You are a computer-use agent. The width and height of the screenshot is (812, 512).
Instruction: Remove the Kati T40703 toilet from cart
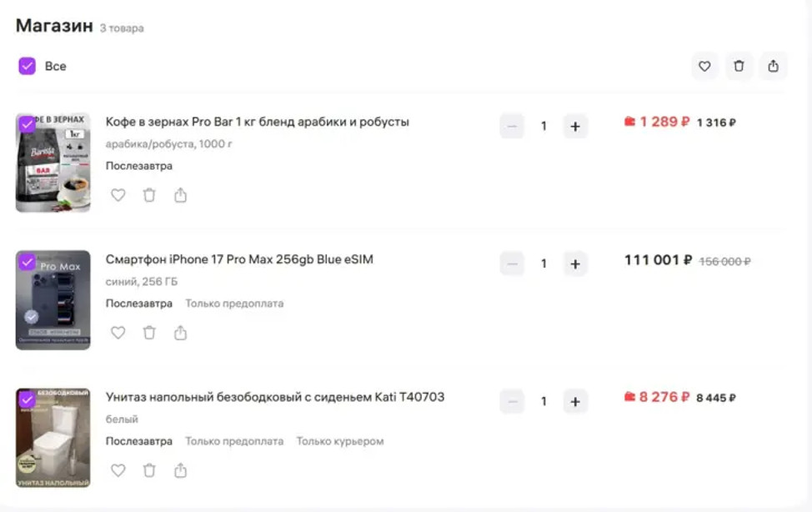pyautogui.click(x=149, y=470)
